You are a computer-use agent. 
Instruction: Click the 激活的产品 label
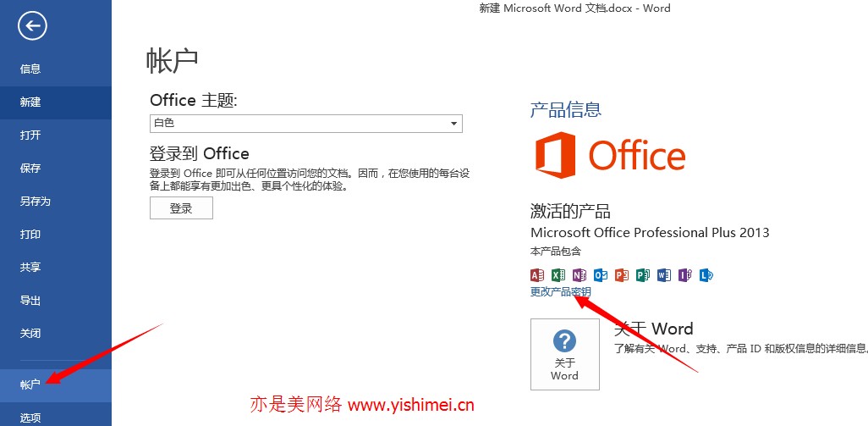(570, 211)
